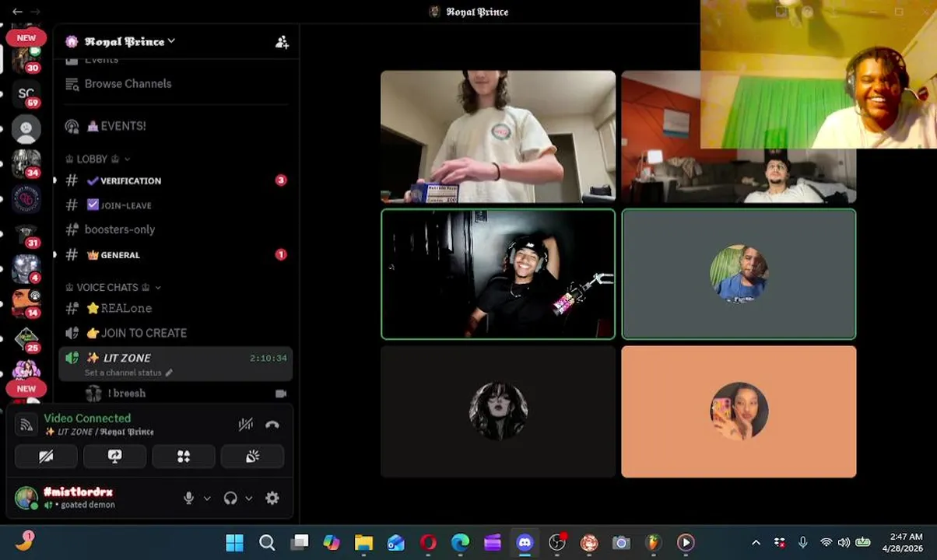
Task: Deafen using the headphones icon
Action: [x=230, y=499]
